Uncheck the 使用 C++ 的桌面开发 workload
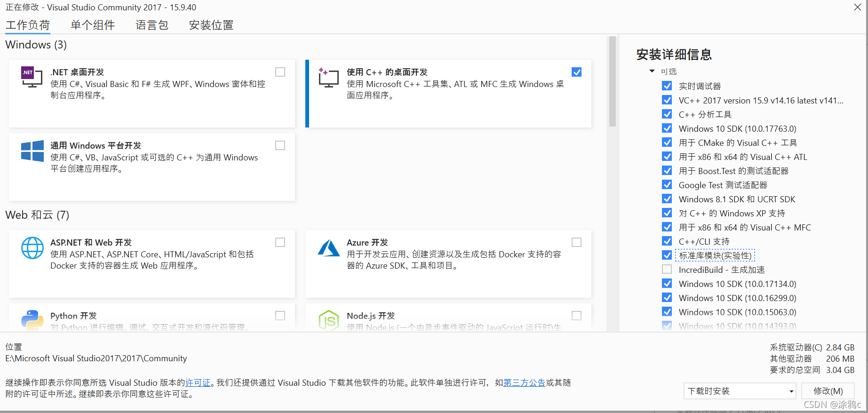The width and height of the screenshot is (868, 413). pyautogui.click(x=577, y=72)
